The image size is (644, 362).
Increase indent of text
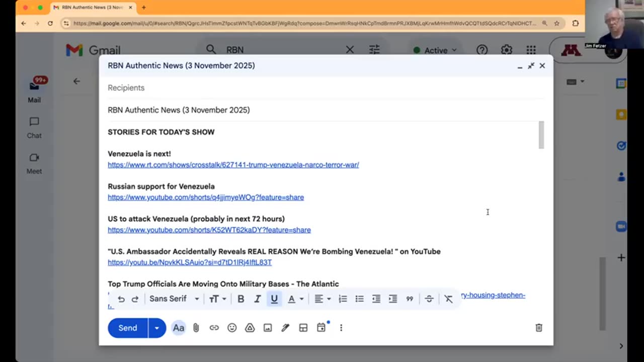[393, 299]
